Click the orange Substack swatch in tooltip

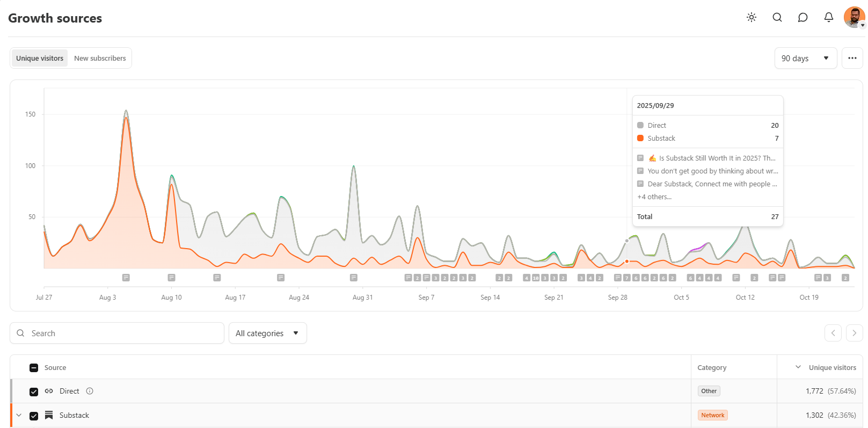coord(640,138)
